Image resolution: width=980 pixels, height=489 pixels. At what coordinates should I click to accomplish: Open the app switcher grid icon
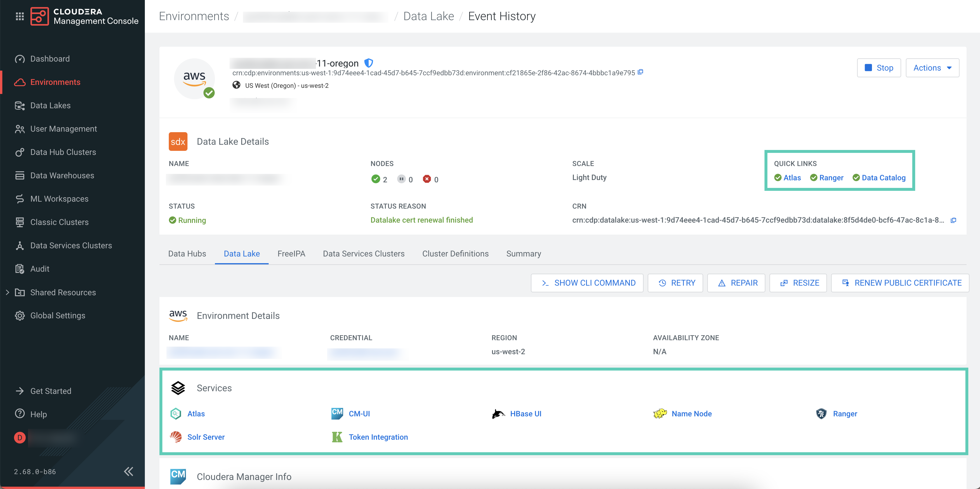coord(20,16)
